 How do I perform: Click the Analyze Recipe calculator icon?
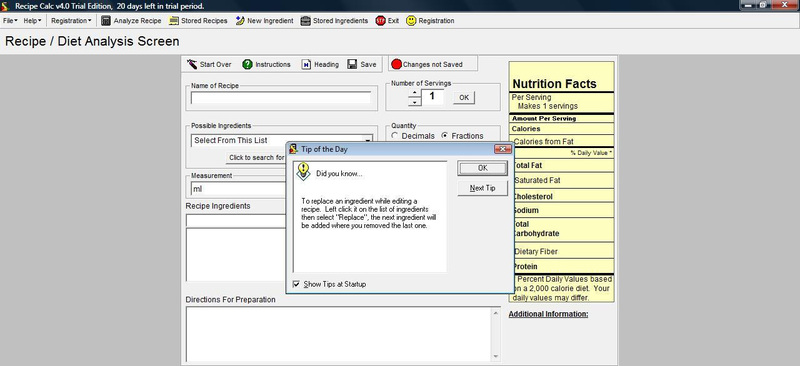(106, 21)
